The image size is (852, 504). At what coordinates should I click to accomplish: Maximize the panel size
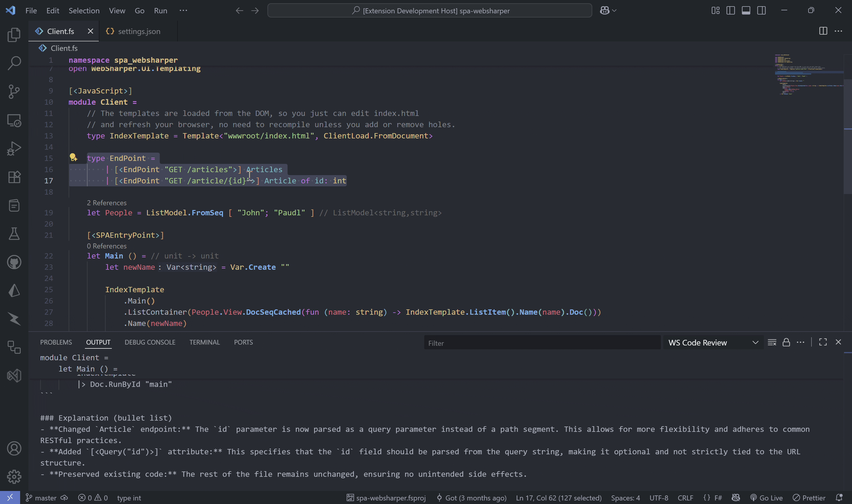[823, 342]
